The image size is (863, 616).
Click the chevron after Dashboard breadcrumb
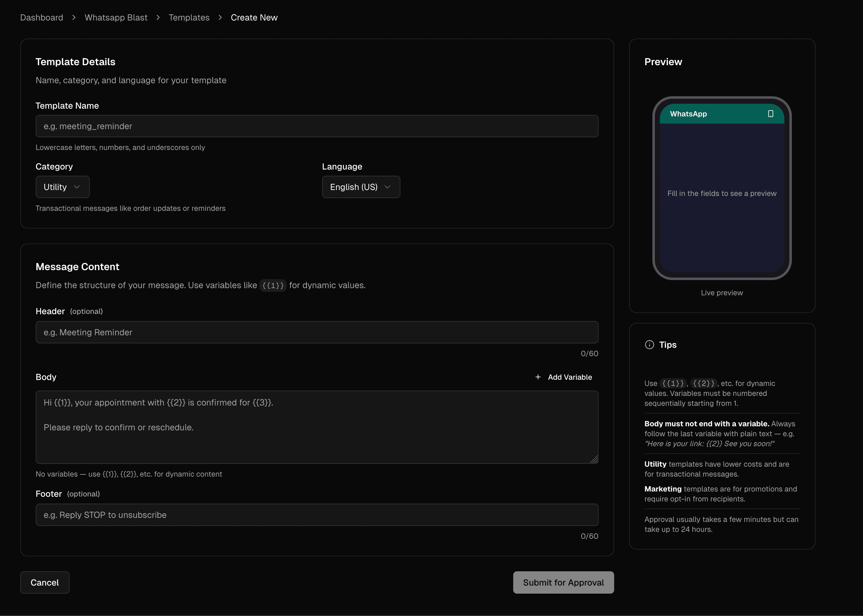pyautogui.click(x=74, y=17)
